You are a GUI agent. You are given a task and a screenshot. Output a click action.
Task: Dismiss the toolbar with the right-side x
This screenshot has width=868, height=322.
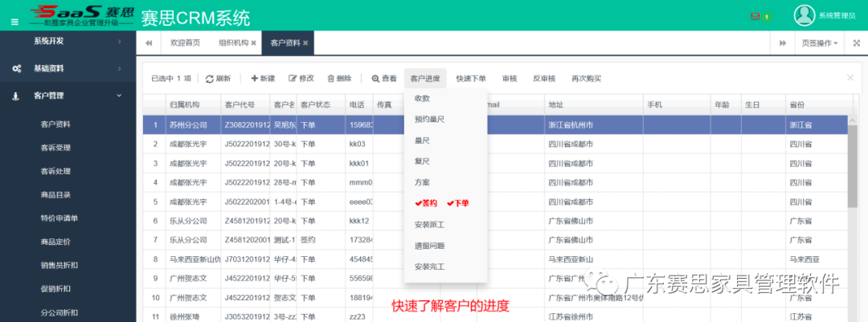850,78
